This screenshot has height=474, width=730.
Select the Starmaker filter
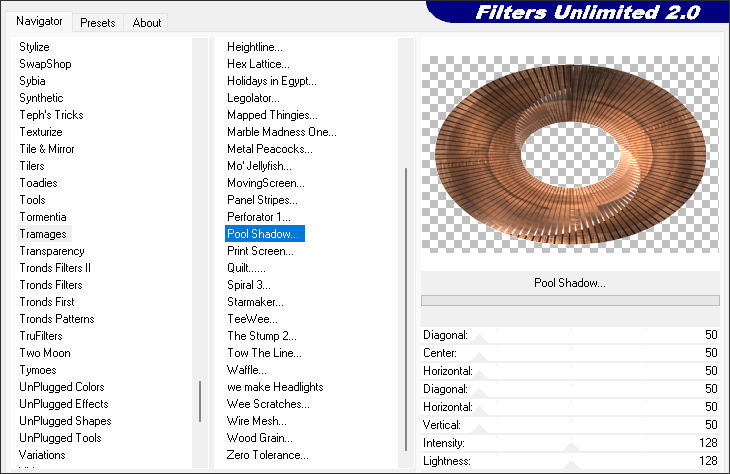pyautogui.click(x=255, y=302)
